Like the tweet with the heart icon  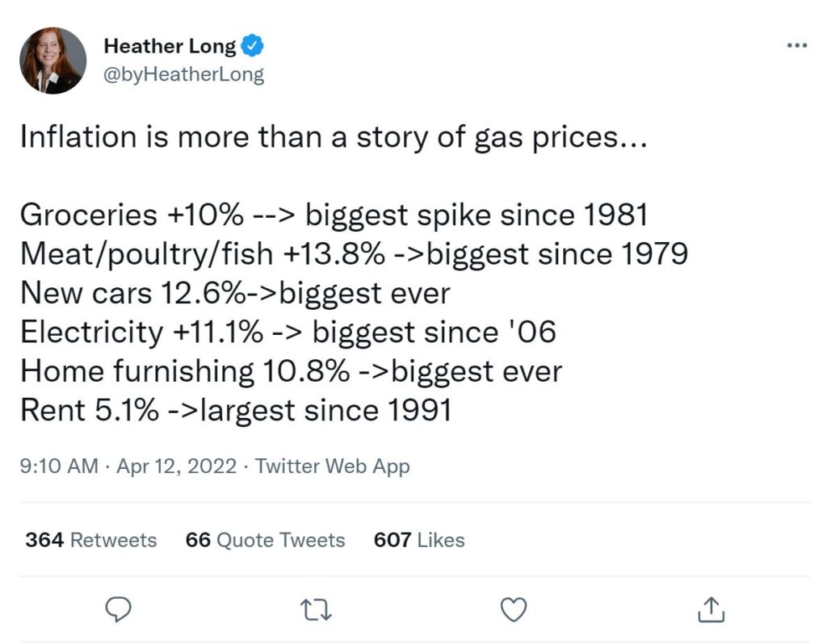[514, 608]
